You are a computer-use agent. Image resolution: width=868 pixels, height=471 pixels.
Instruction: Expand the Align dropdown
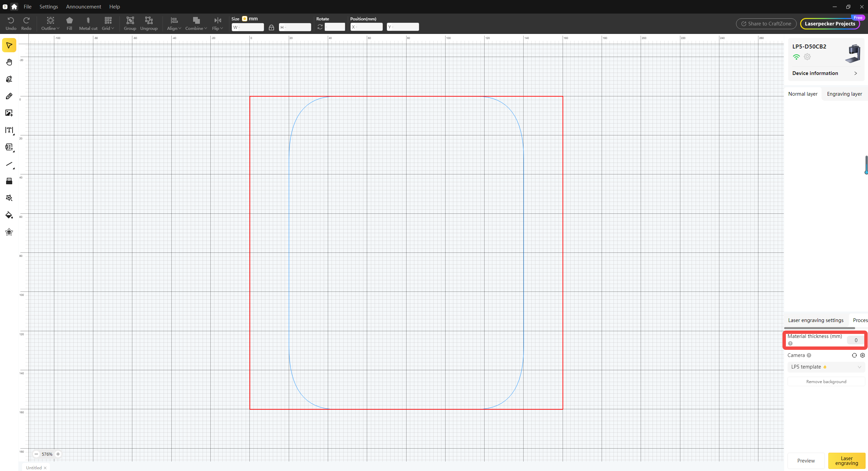click(174, 23)
